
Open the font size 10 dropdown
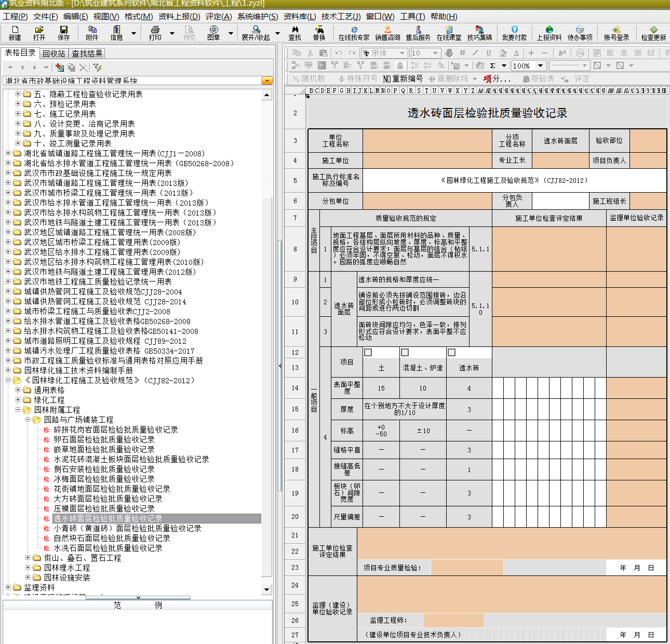435,53
